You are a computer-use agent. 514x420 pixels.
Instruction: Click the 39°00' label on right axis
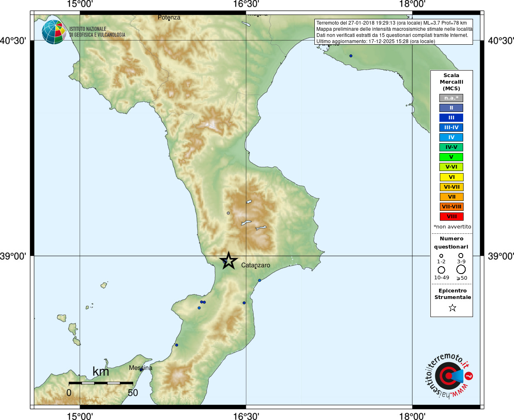point(500,256)
